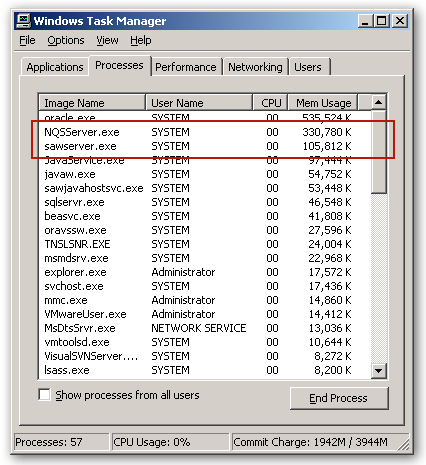Click the 330,780 K memory value
Screen dimensions: 426x465
tap(327, 132)
